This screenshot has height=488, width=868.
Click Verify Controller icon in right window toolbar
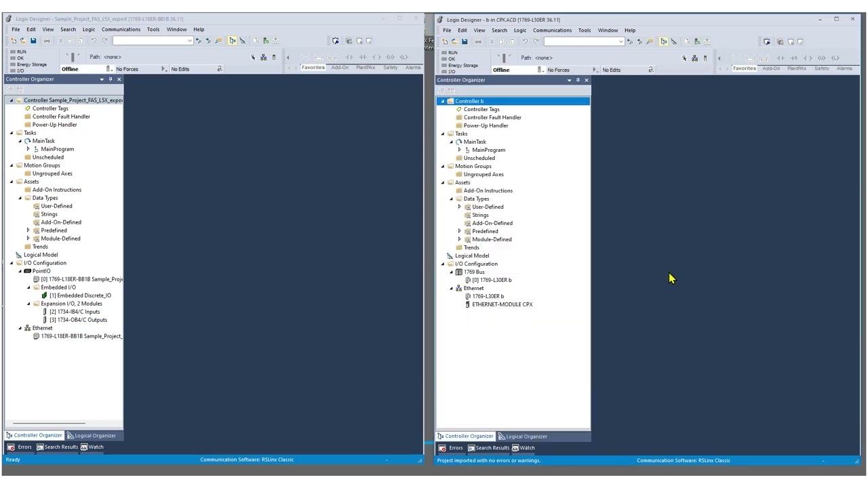pos(697,41)
